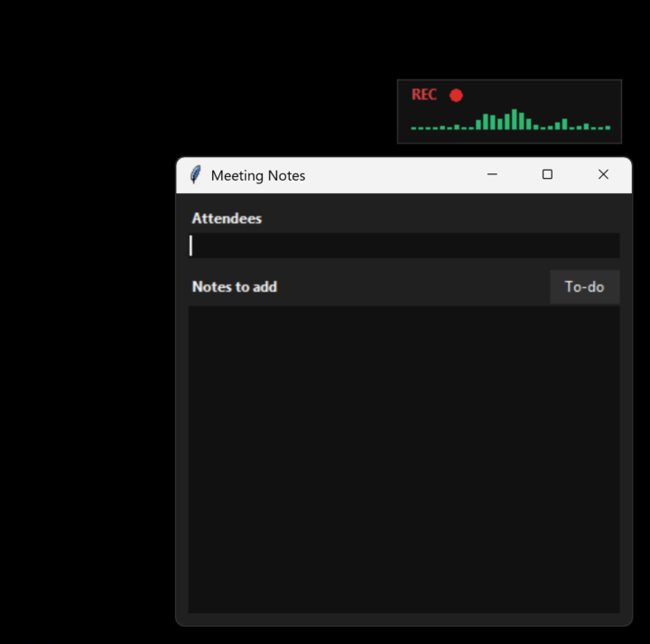Minimize the Meeting Notes window
Screen dimensions: 650x644
click(492, 174)
